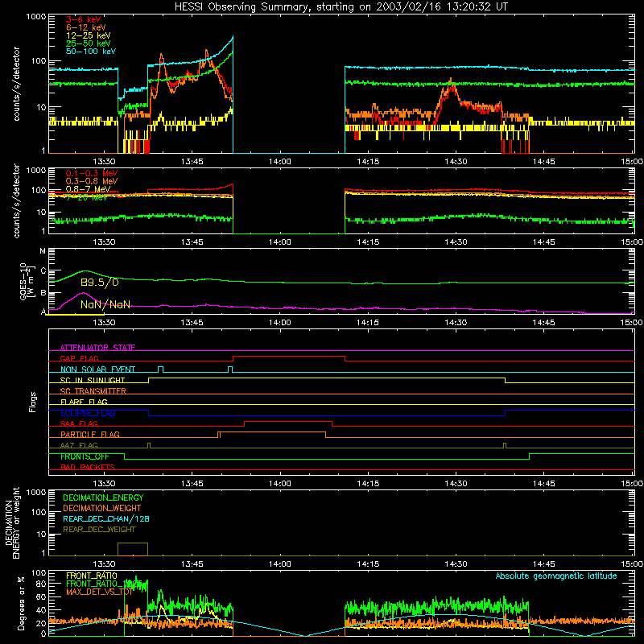This screenshot has height=644, width=644.
Task: Click the NaN/NaN annotation in GOES panel
Action: (105, 304)
